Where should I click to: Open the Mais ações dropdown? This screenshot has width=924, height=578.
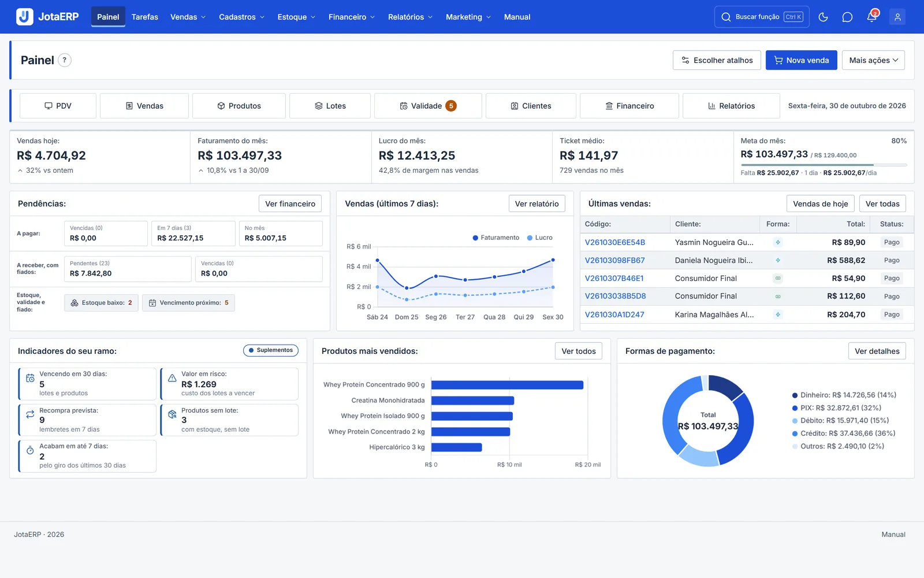[x=873, y=60]
